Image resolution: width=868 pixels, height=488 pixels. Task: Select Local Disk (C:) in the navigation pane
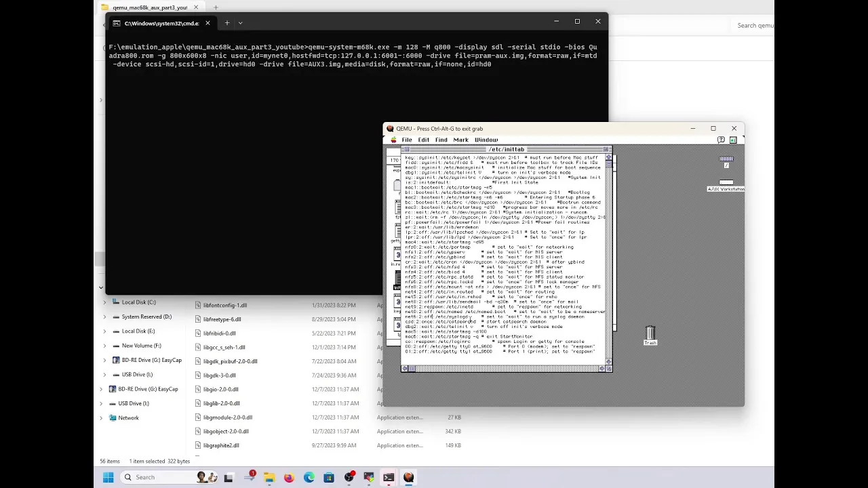point(138,302)
